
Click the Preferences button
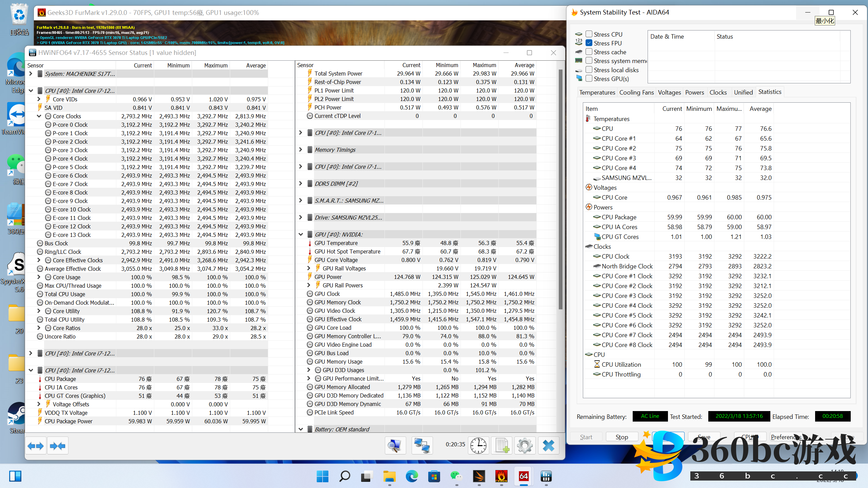[x=785, y=437]
